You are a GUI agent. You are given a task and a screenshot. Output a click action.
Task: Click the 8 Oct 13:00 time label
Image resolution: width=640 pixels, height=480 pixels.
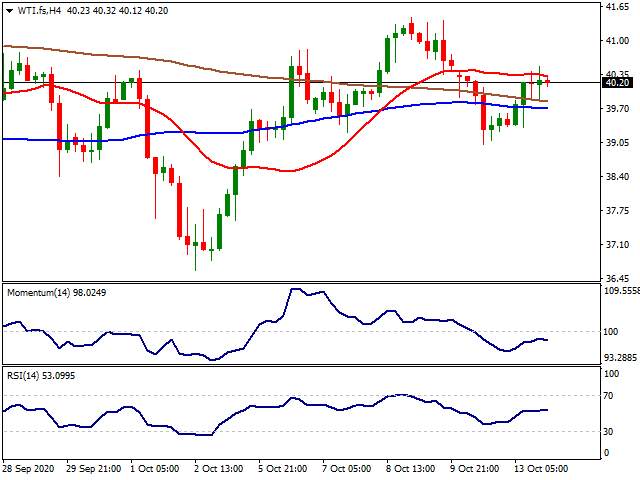(x=410, y=469)
